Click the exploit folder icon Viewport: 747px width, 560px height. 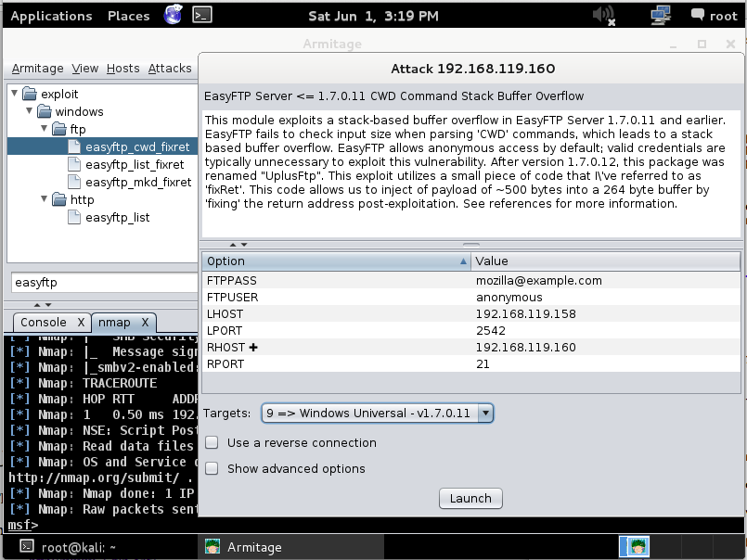pyautogui.click(x=30, y=94)
